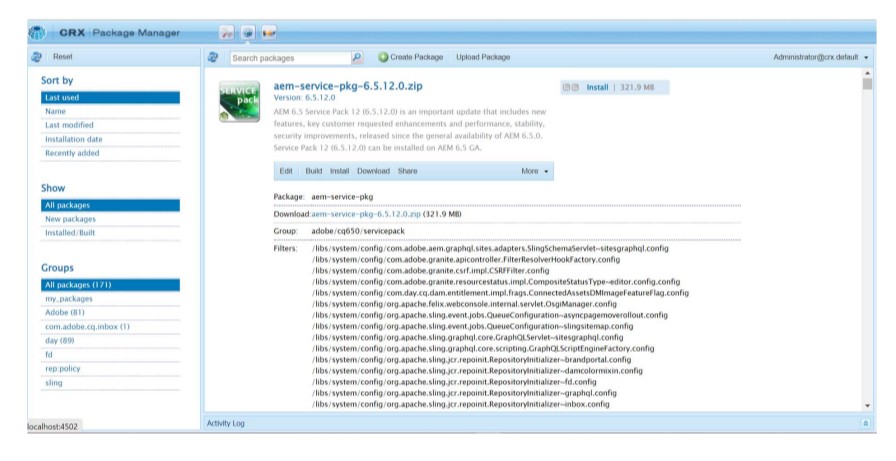Sort packages by Last modified
Screen dimensions: 896x461
coord(110,125)
